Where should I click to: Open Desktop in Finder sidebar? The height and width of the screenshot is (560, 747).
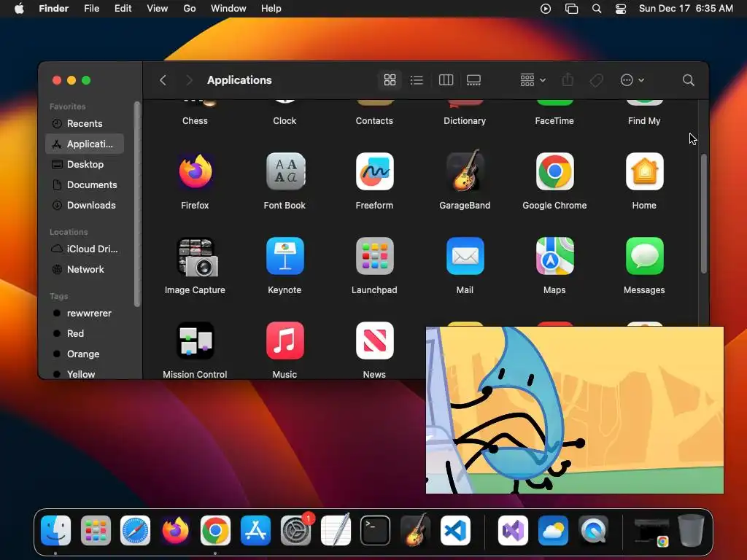point(85,164)
